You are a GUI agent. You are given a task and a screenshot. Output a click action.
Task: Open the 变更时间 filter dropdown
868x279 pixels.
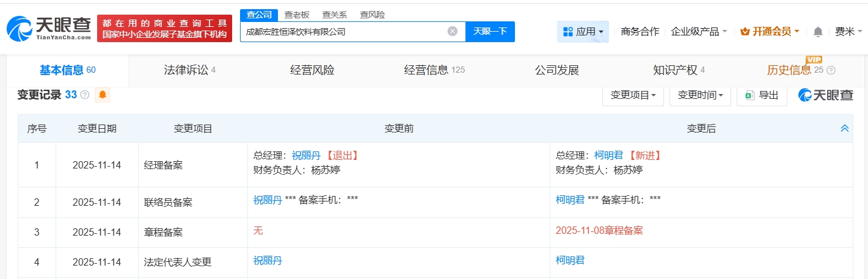click(x=700, y=95)
